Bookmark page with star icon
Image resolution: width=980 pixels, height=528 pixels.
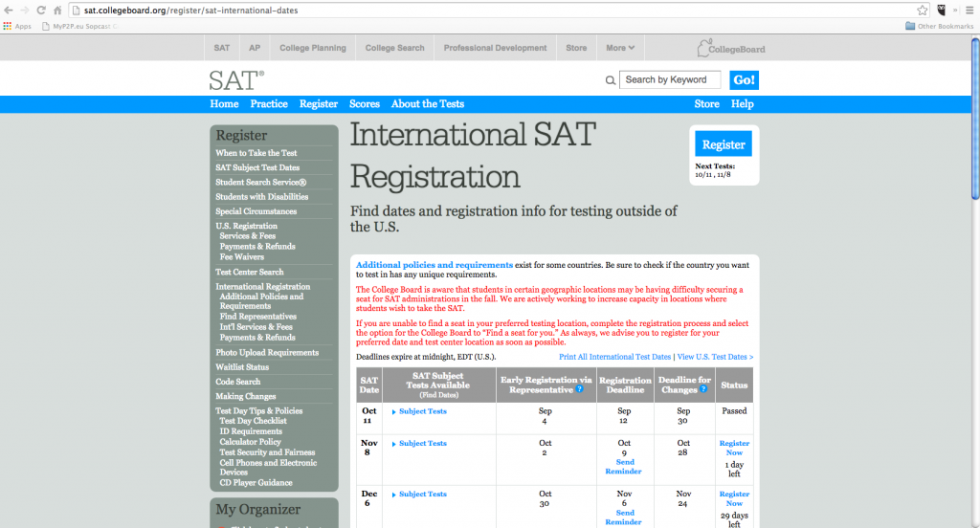coord(922,10)
